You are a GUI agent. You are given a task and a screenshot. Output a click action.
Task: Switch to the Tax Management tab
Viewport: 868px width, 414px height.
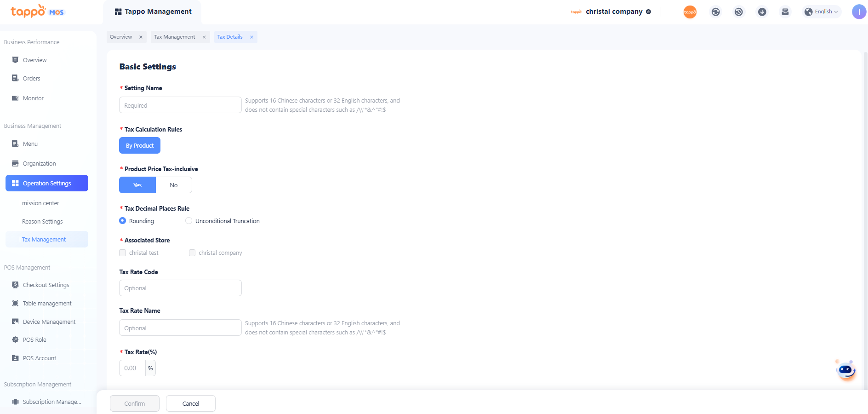pyautogui.click(x=174, y=37)
